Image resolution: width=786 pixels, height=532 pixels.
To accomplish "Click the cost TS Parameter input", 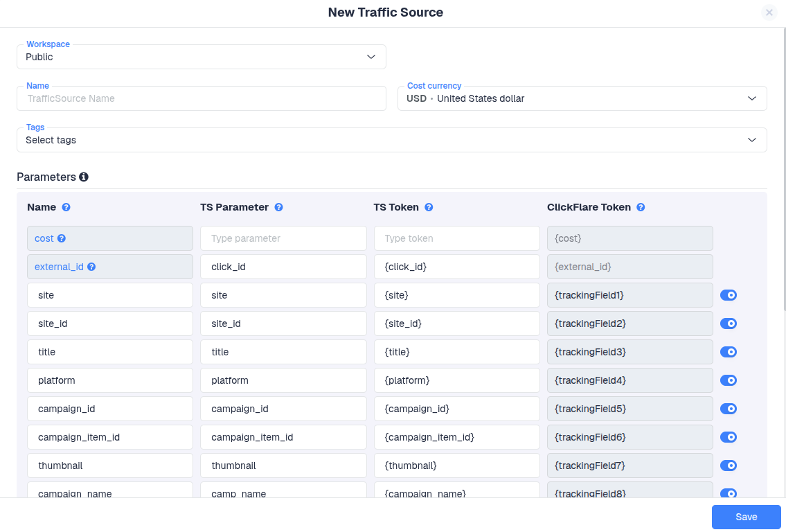I will 283,238.
